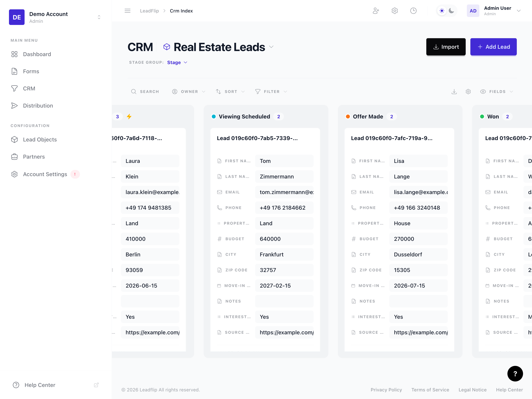Open Forms from the main menu
Screen dimensions: 532x399
tap(31, 71)
